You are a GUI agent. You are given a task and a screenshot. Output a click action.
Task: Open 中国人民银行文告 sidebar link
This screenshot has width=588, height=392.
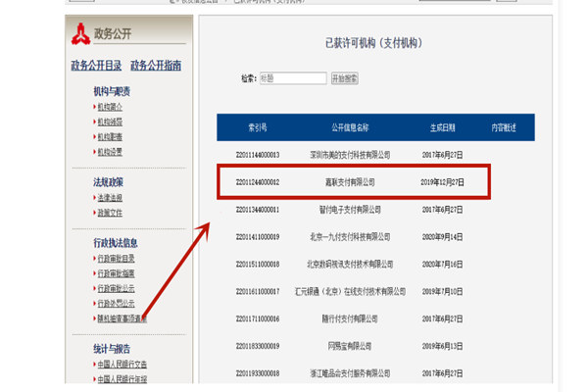[122, 365]
